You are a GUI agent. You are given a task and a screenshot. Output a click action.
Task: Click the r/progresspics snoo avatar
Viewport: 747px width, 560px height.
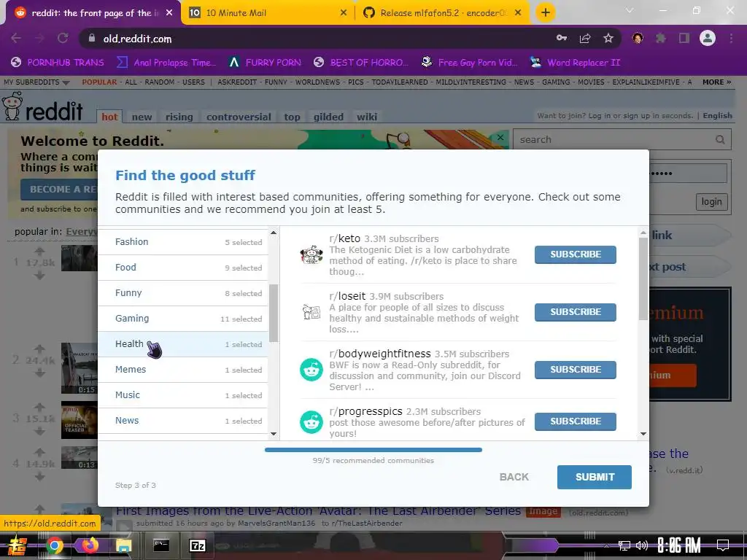pos(311,422)
